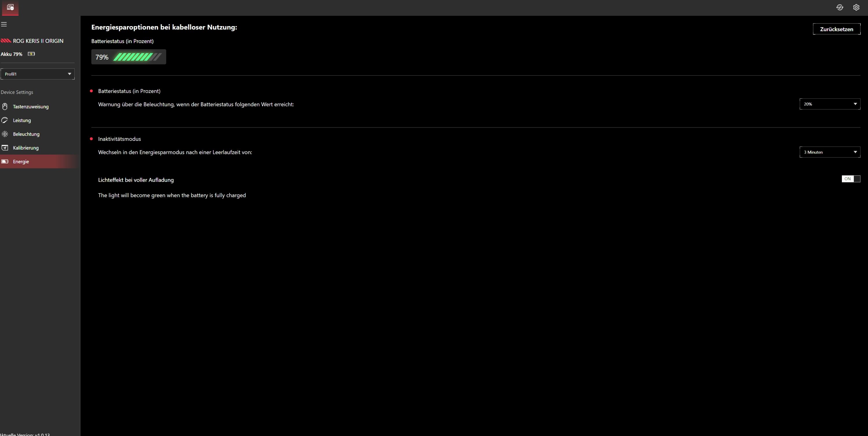
Task: Open the 3 Minuten idle time dropdown
Action: coord(829,152)
